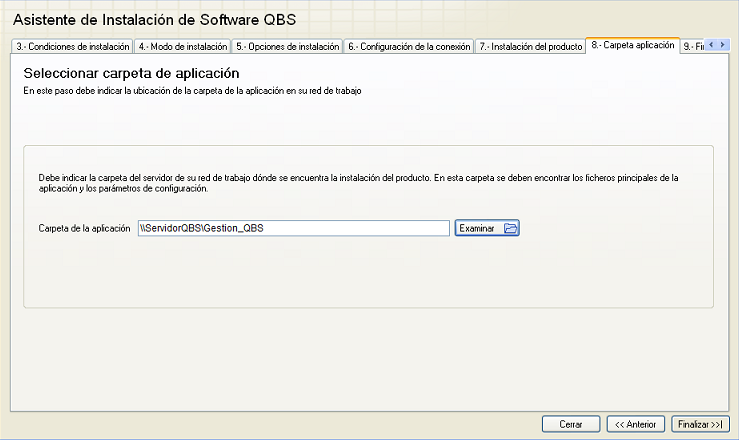Select the '8.- Carpeta aplicación' tab
Screen dimensions: 739x440
click(x=632, y=45)
